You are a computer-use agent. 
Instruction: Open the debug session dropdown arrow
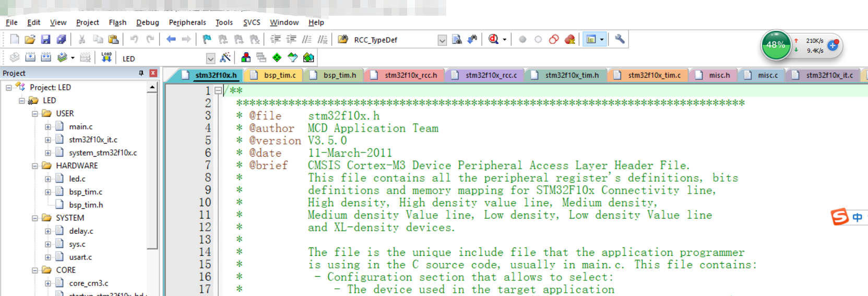504,40
